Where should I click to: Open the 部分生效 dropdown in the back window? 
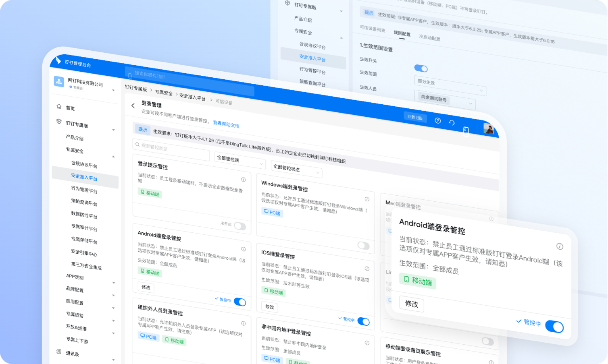pos(450,86)
